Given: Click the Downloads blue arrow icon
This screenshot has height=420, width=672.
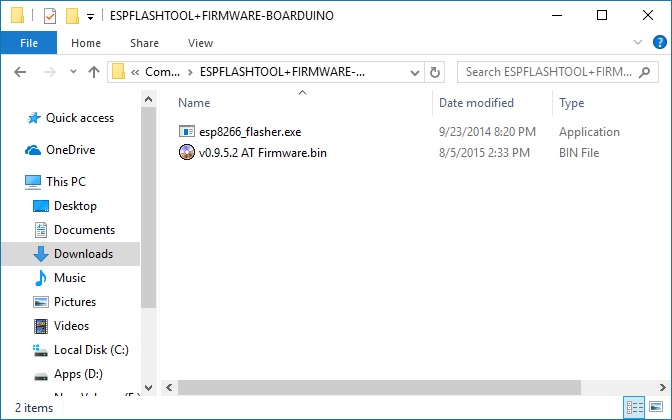Looking at the screenshot, I should click(x=41, y=254).
